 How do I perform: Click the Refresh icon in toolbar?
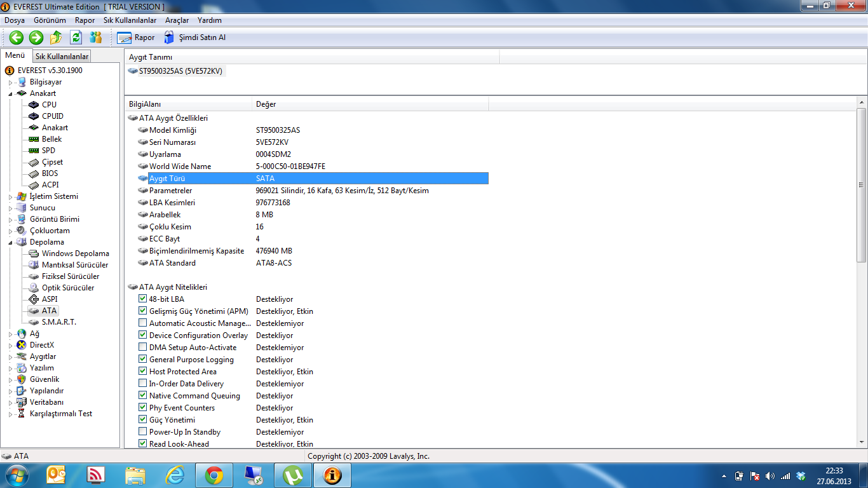click(x=76, y=37)
